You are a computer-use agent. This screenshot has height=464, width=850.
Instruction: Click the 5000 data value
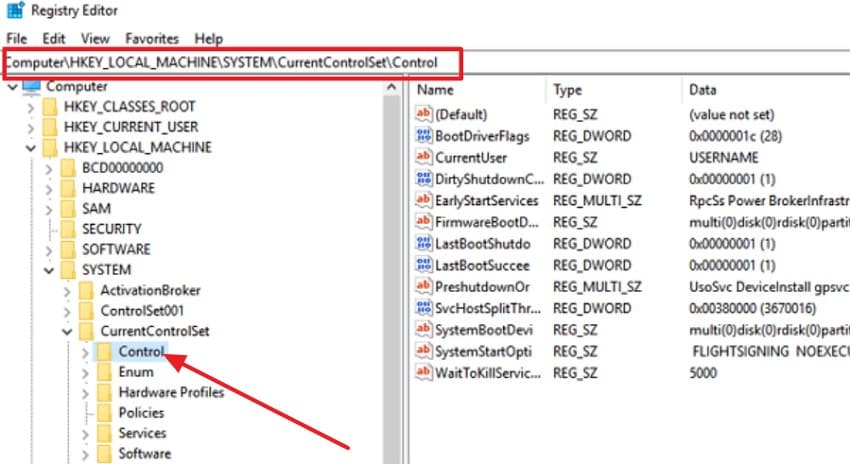coord(703,373)
